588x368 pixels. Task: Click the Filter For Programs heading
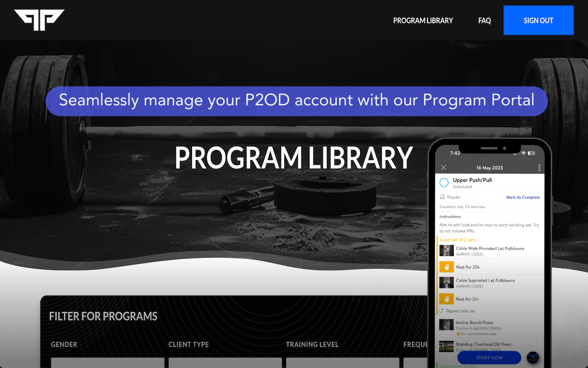103,316
